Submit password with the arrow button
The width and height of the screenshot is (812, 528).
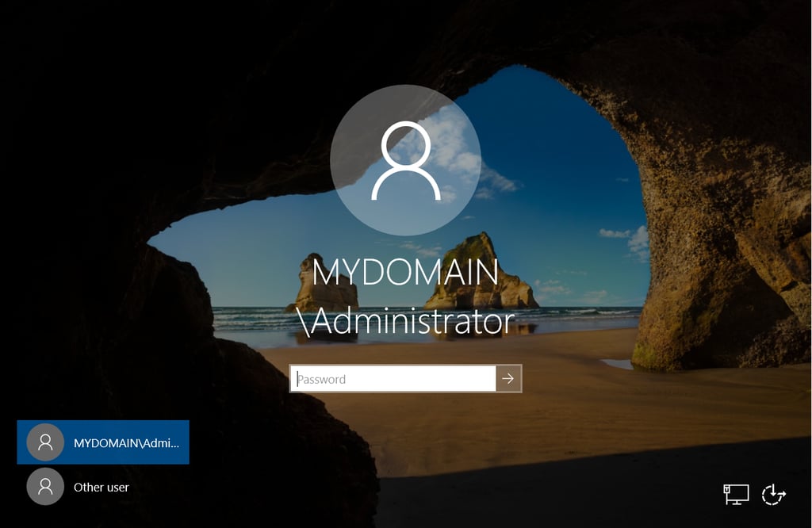508,379
